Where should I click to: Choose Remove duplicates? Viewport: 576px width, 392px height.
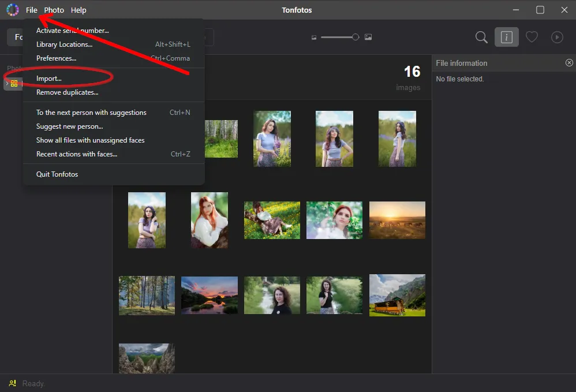[x=68, y=92]
